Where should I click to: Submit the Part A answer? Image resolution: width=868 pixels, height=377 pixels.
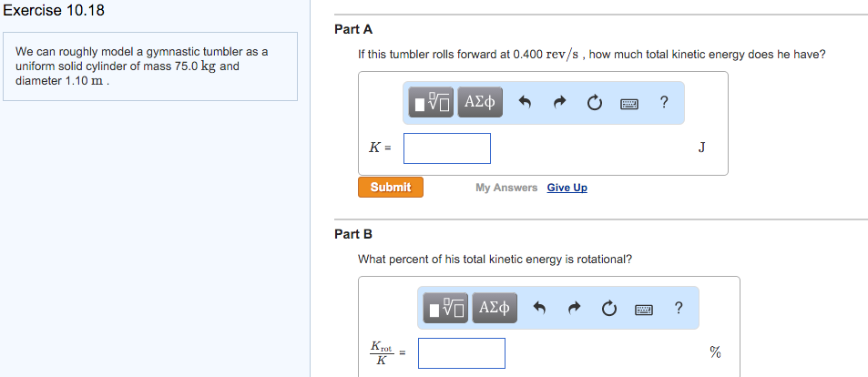391,188
